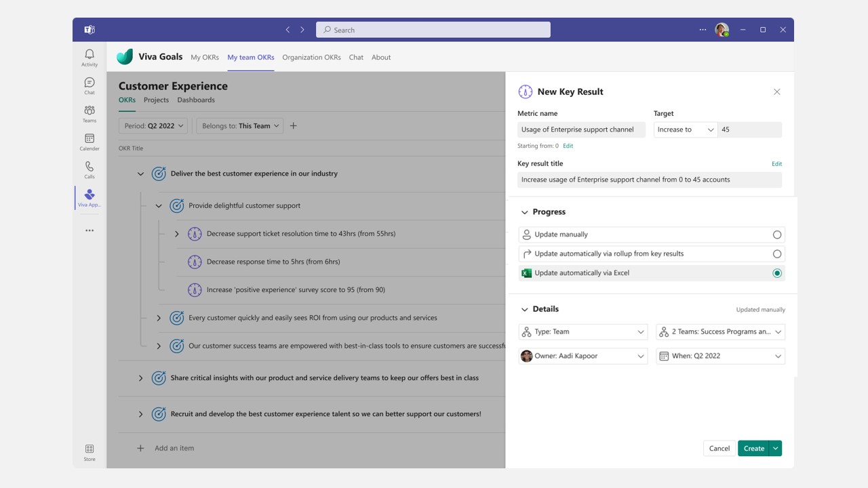Open the Store in the sidebar
The width and height of the screenshot is (868, 488).
pyautogui.click(x=90, y=453)
